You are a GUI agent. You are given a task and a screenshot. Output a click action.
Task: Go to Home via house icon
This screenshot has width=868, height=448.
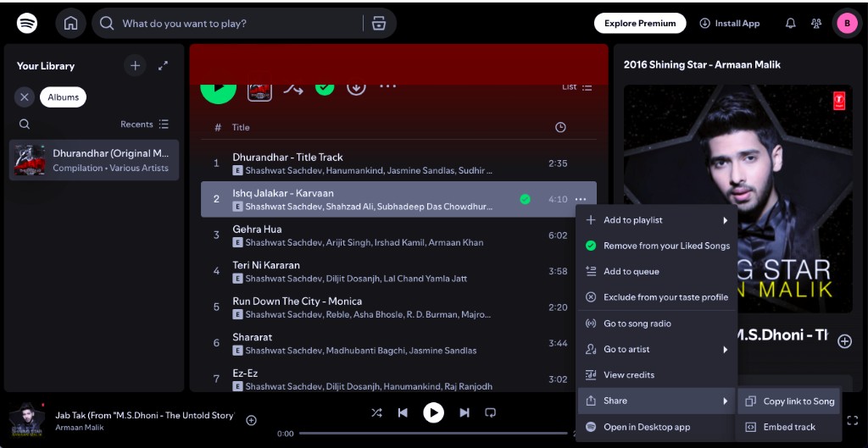click(x=71, y=23)
